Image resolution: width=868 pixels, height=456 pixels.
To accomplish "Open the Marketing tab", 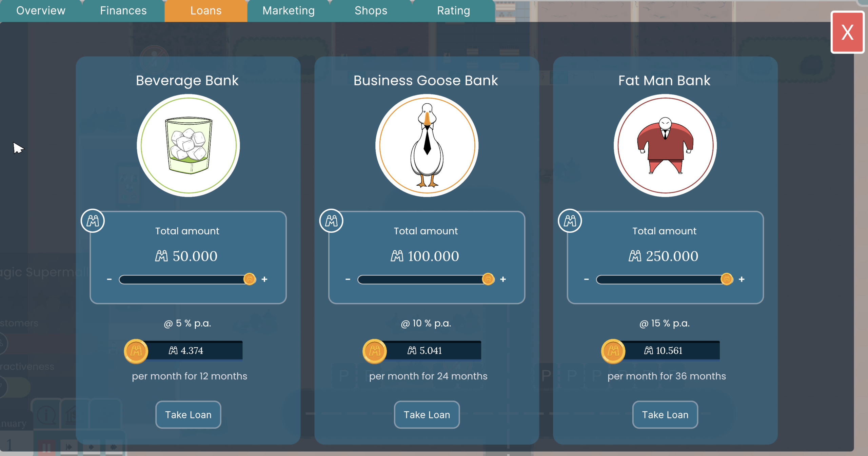I will 288,11.
